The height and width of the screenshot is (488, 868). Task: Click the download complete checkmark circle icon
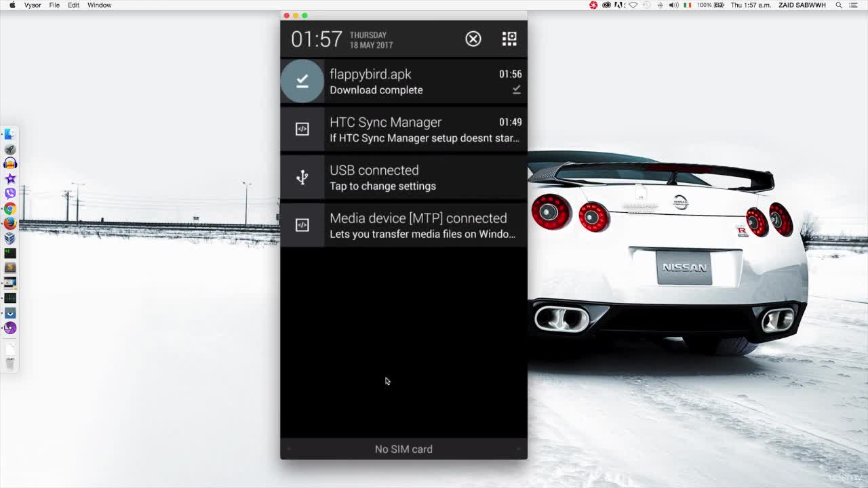tap(302, 81)
